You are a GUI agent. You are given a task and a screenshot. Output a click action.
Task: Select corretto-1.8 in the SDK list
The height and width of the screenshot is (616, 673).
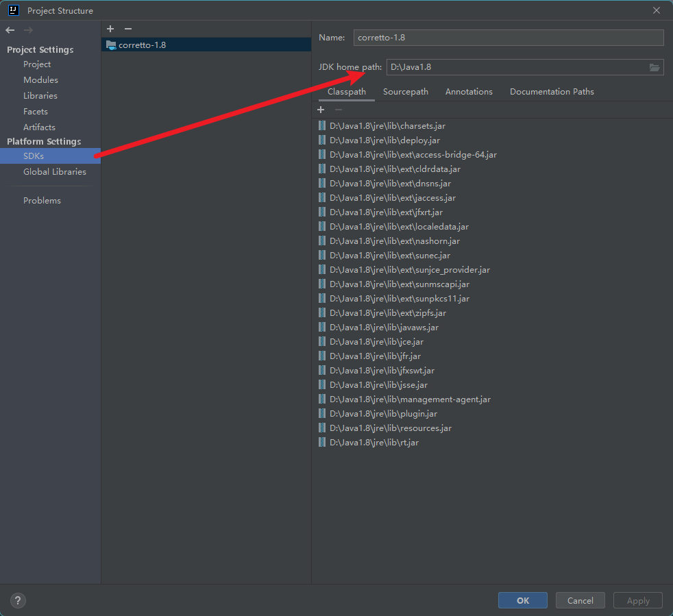coord(206,45)
